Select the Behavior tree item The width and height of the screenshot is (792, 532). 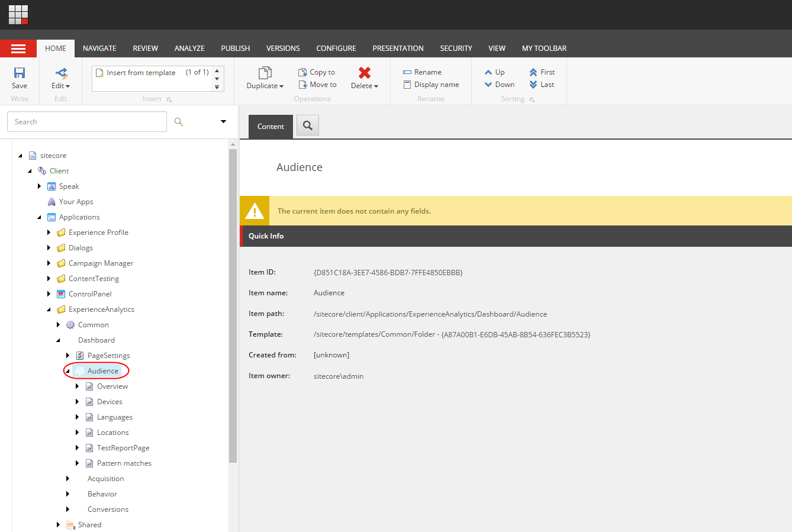(x=102, y=494)
